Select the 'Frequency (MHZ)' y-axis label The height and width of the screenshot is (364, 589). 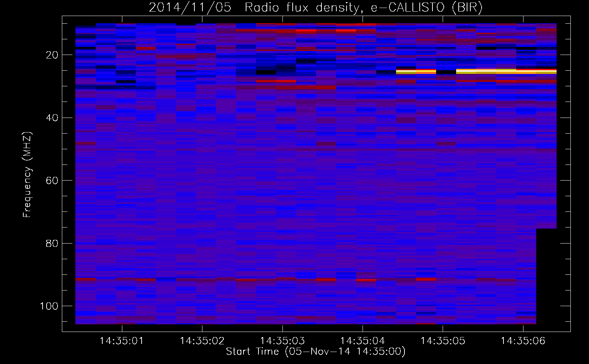(27, 174)
